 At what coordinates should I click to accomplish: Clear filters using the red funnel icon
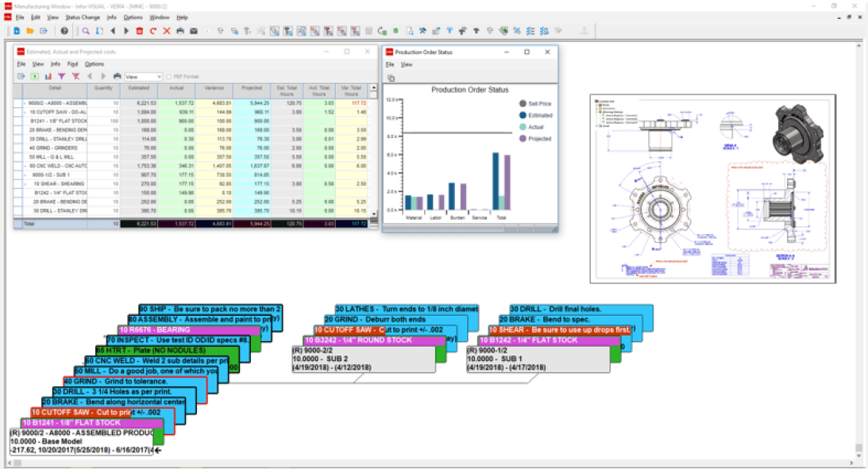pyautogui.click(x=76, y=76)
